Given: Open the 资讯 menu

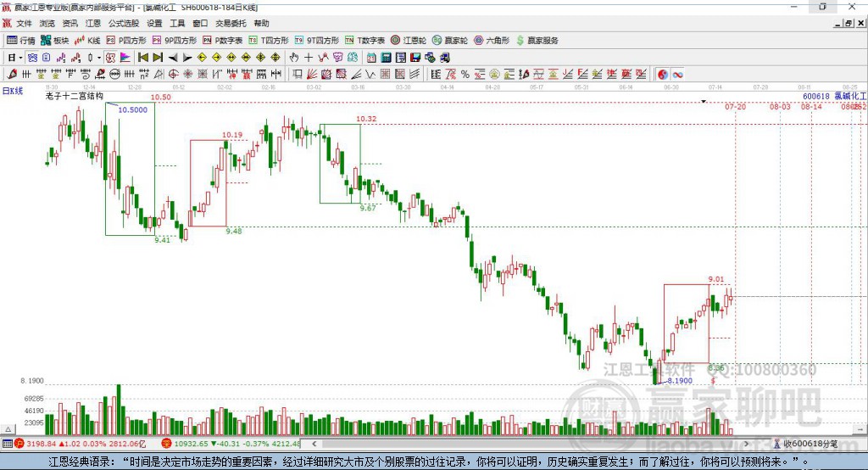Looking at the screenshot, I should tap(70, 23).
